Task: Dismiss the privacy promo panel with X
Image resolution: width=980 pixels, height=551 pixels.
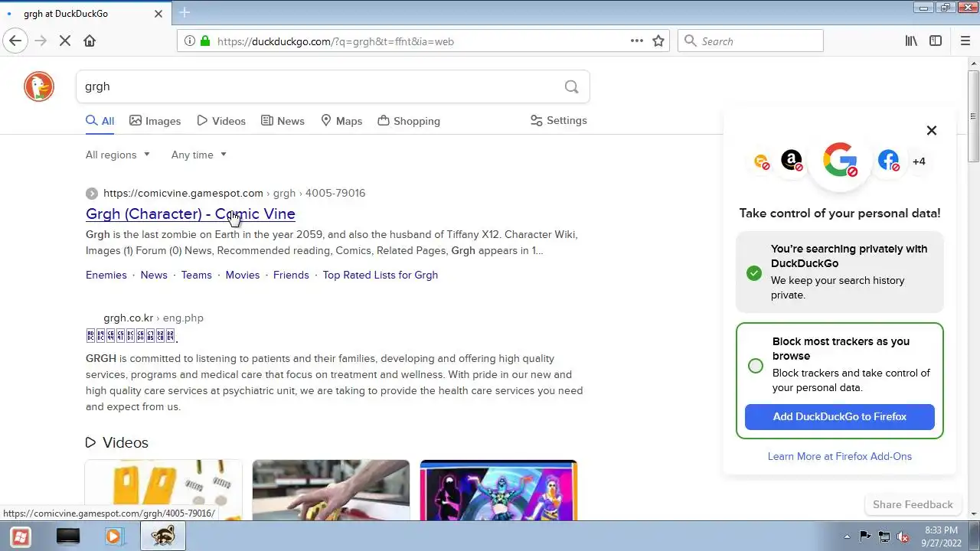Action: (x=932, y=130)
